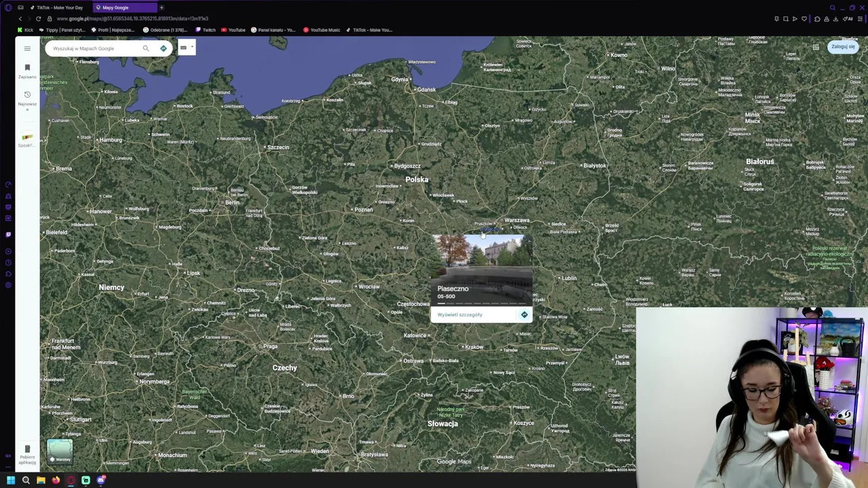Screen dimensions: 868x488
Task: Click Pobierz aplikację in the sidebar
Action: (x=27, y=454)
